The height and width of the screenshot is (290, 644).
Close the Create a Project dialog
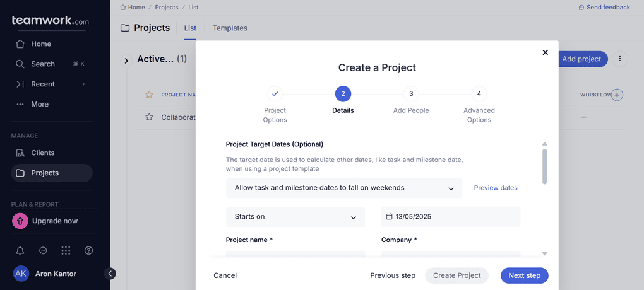pyautogui.click(x=546, y=52)
